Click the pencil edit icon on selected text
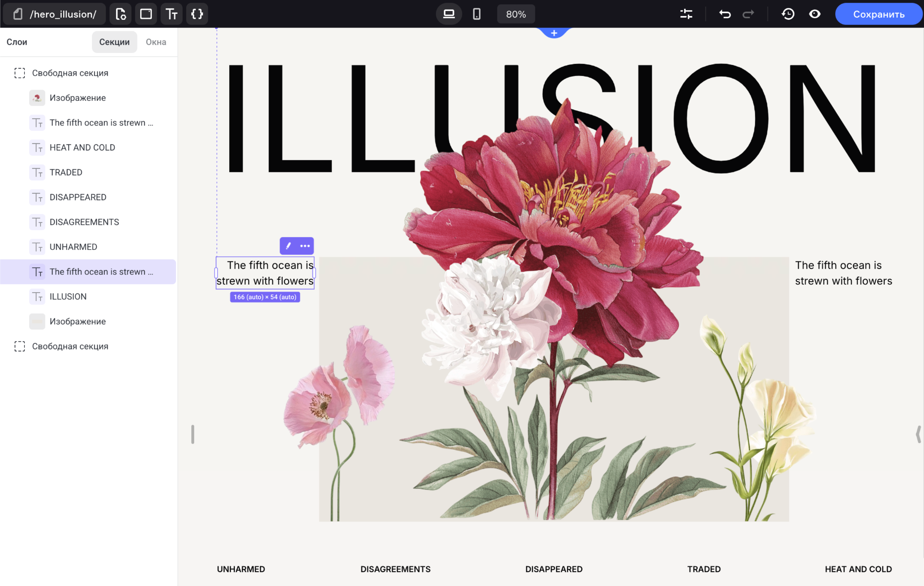Viewport: 924px width, 586px height. (288, 246)
